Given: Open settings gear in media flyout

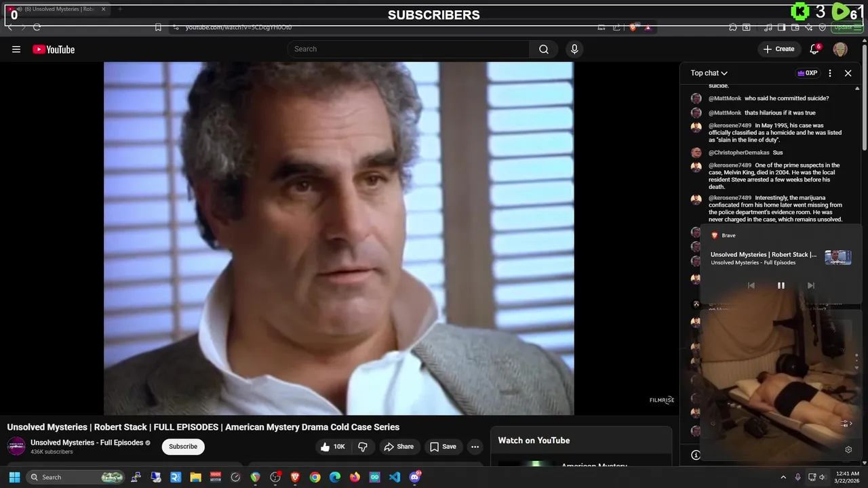Looking at the screenshot, I should (x=848, y=449).
